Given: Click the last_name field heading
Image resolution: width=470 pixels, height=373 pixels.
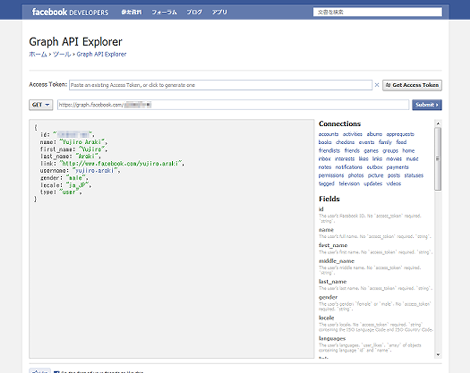Looking at the screenshot, I should pos(333,282).
